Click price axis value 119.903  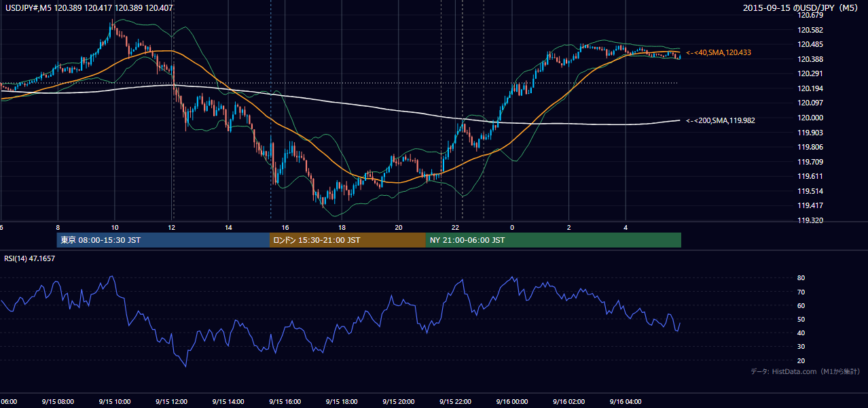click(810, 133)
